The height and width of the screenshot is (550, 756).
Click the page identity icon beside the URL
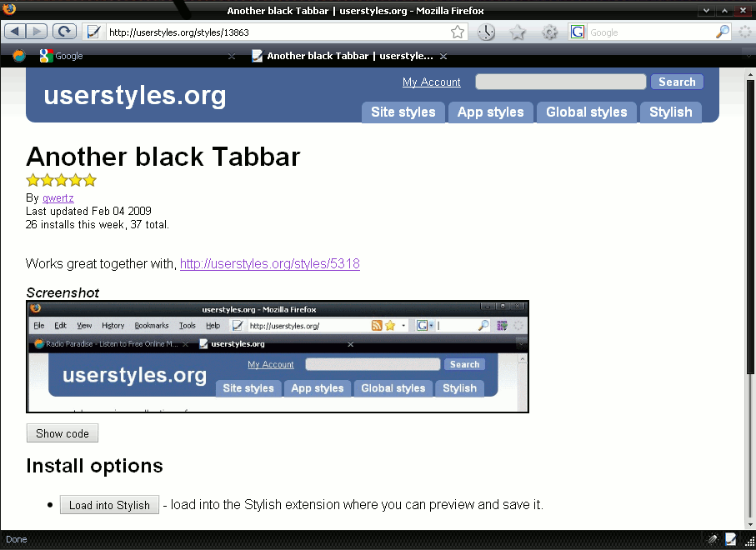pos(93,32)
